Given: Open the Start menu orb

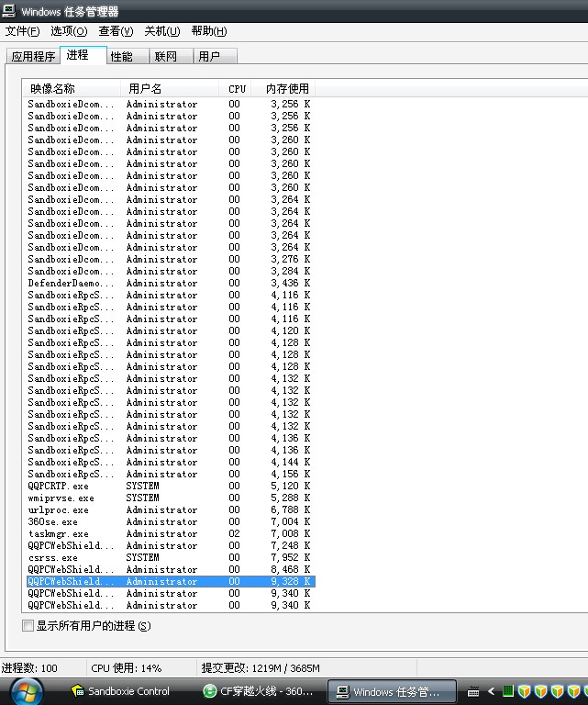Looking at the screenshot, I should click(x=27, y=691).
